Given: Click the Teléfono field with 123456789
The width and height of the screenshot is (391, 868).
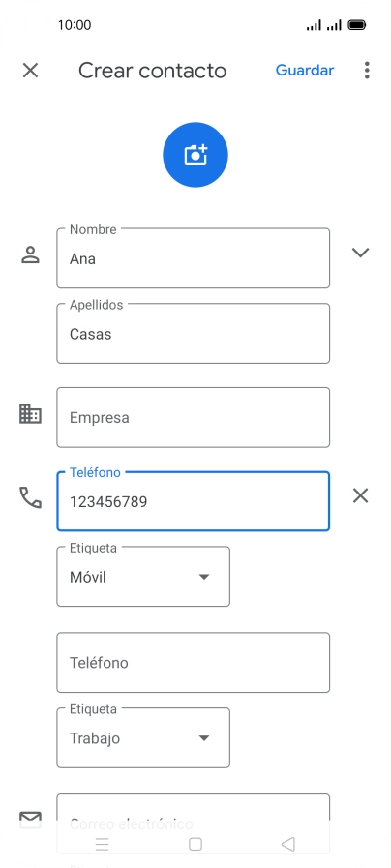Looking at the screenshot, I should 194,501.
